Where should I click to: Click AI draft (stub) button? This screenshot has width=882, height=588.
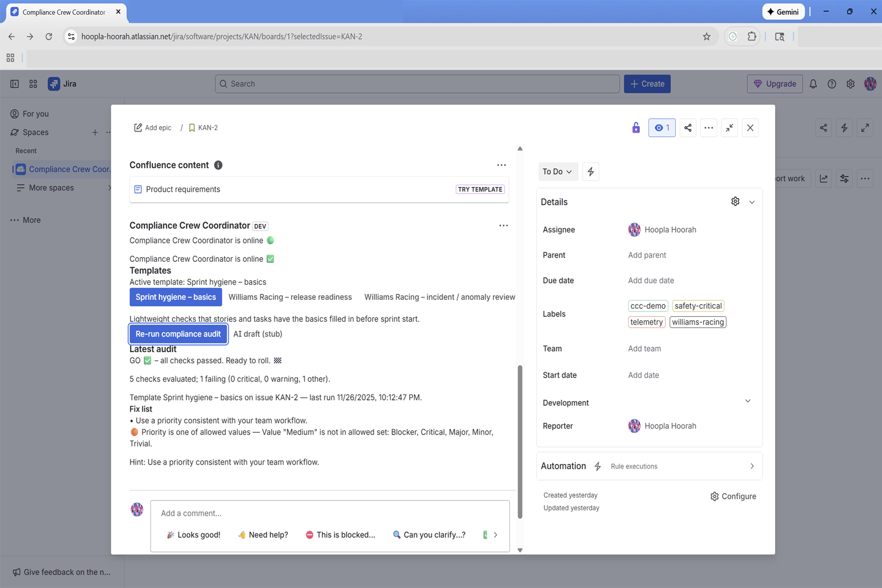(x=258, y=334)
